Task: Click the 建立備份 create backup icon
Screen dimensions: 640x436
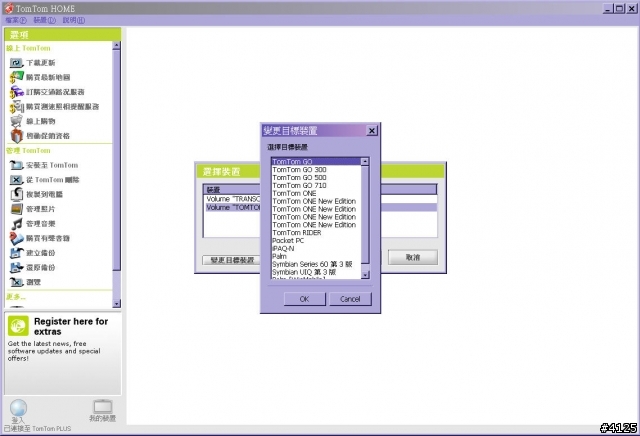Action: pos(16,253)
